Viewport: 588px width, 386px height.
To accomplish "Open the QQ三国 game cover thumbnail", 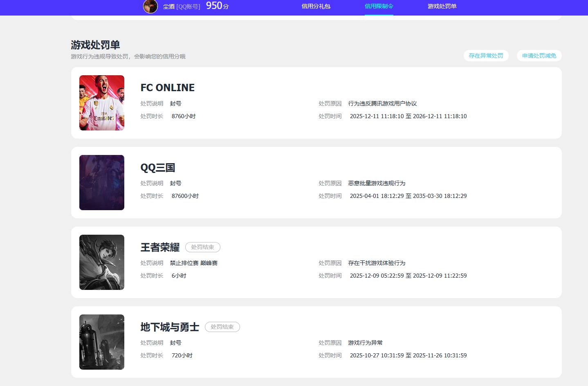I will 102,182.
